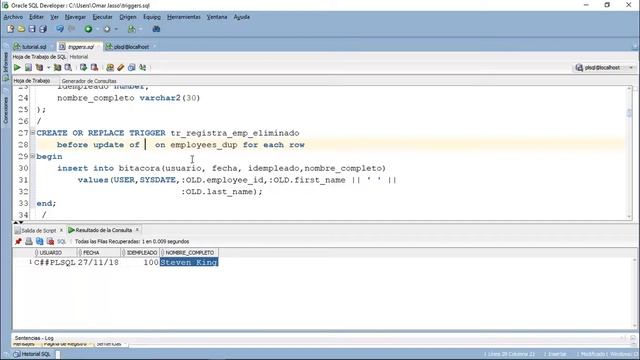Viewport: 640px width, 360px height.
Task: Select the Steven King cell
Action: pos(189,262)
